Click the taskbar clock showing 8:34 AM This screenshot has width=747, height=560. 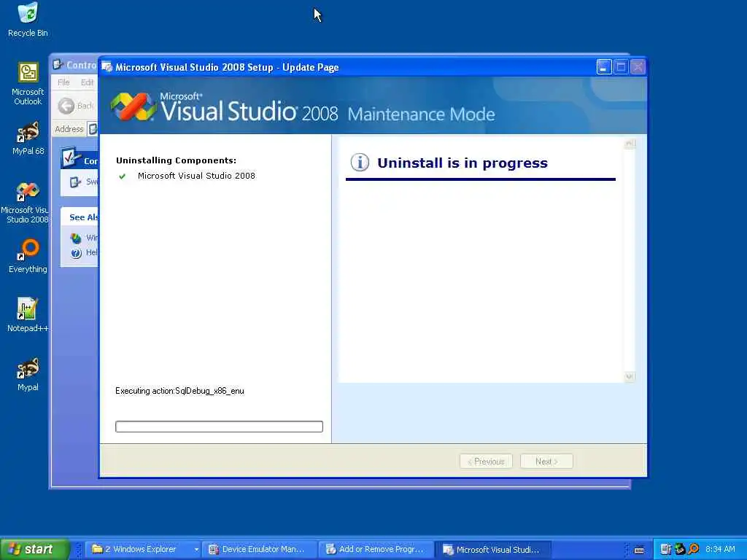pyautogui.click(x=720, y=550)
